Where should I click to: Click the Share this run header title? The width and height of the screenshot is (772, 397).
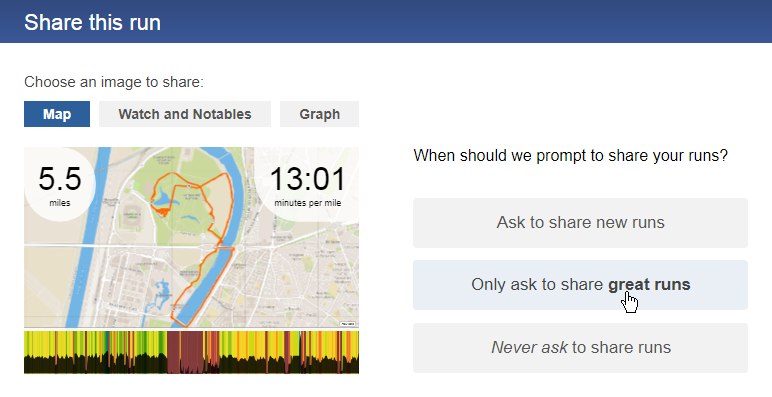tap(93, 23)
